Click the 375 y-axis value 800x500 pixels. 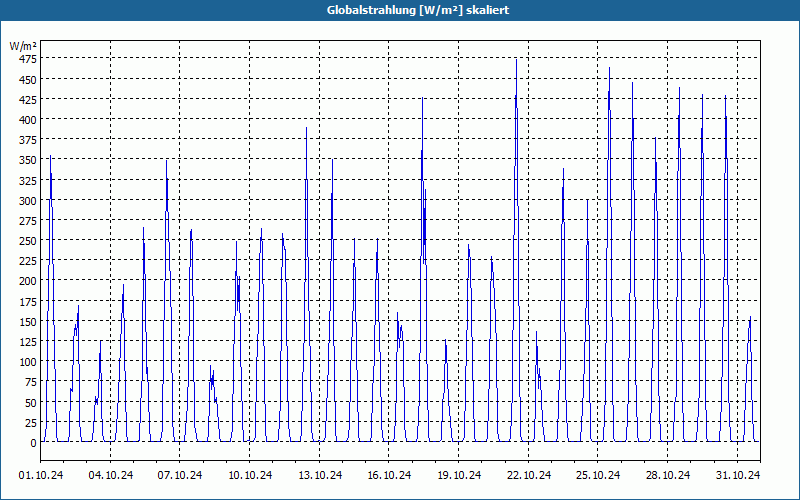click(28, 140)
